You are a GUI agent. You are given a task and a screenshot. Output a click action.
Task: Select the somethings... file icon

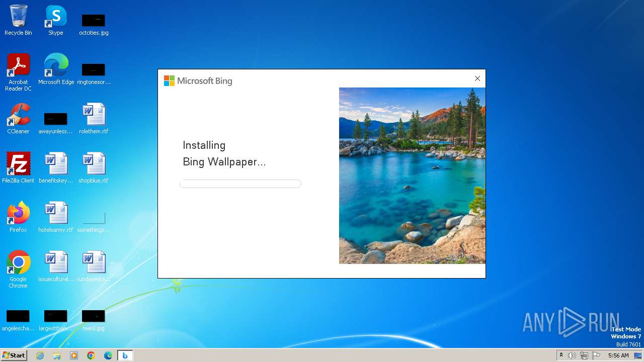(x=94, y=222)
